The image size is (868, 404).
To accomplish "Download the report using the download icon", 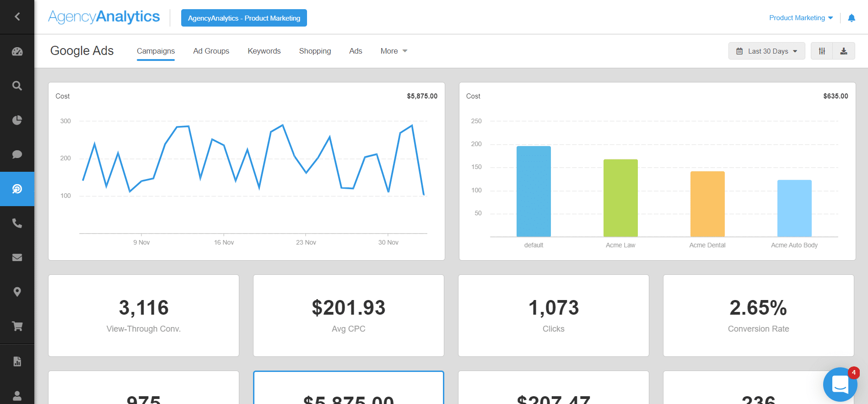I will [x=844, y=51].
